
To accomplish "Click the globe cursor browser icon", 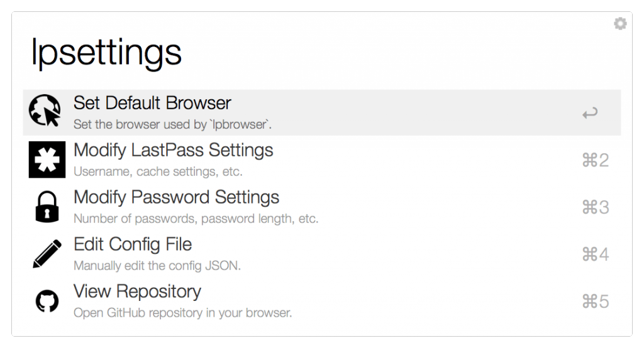I will [x=45, y=112].
